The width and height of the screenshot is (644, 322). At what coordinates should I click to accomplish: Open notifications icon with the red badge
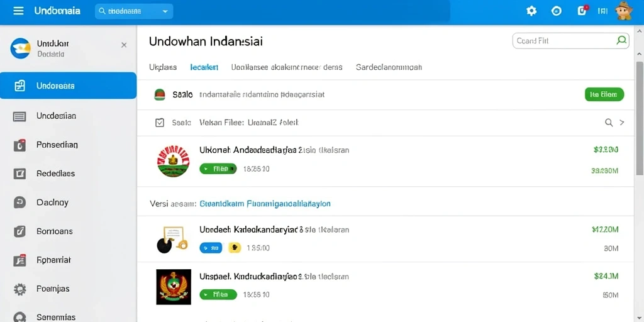[582, 11]
